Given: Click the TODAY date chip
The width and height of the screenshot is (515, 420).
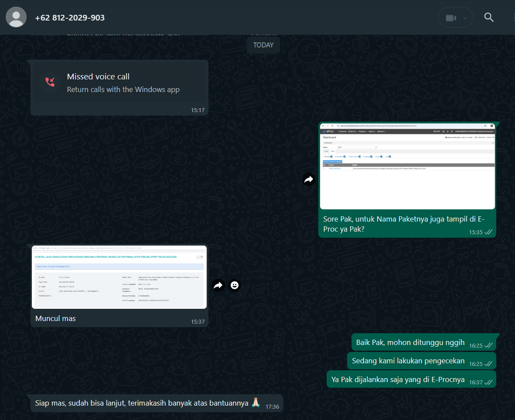Looking at the screenshot, I should pyautogui.click(x=263, y=45).
